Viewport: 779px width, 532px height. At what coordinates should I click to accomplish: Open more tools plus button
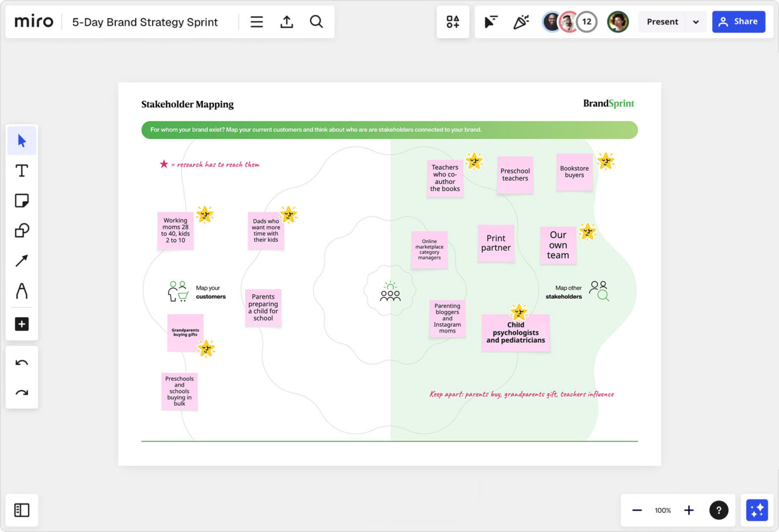coord(22,324)
